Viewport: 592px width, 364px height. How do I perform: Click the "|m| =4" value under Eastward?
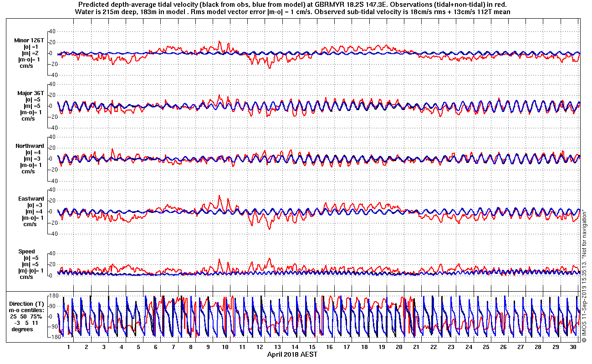click(35, 212)
